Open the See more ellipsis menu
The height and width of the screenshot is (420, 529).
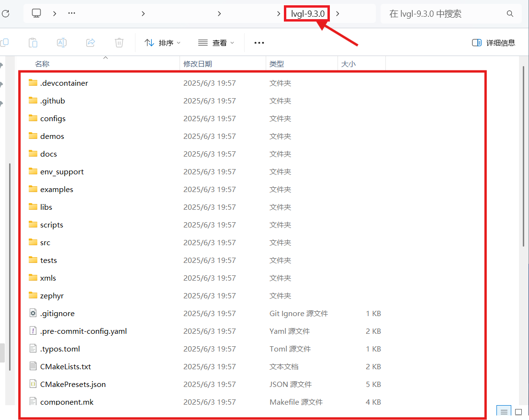[259, 43]
